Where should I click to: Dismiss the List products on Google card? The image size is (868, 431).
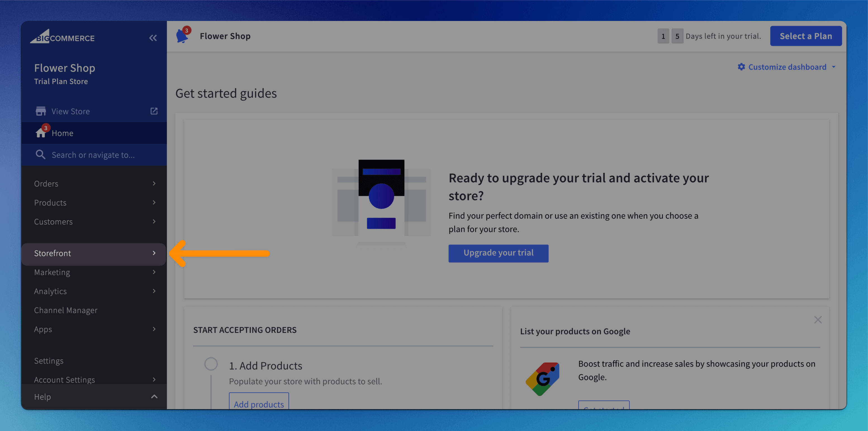point(818,320)
